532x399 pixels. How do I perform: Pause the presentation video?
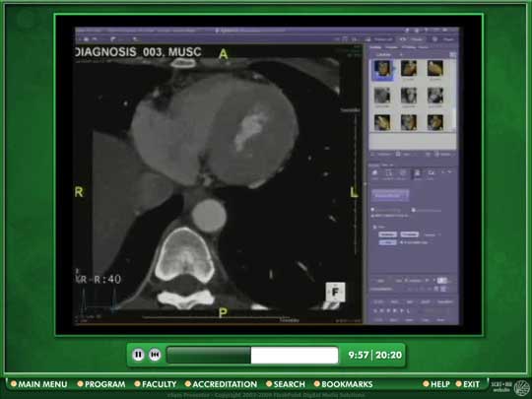138,355
